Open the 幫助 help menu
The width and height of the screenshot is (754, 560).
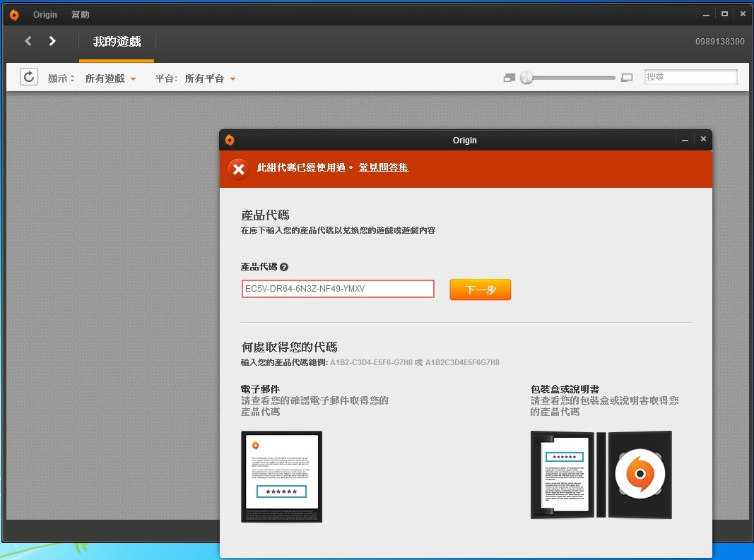pyautogui.click(x=81, y=15)
